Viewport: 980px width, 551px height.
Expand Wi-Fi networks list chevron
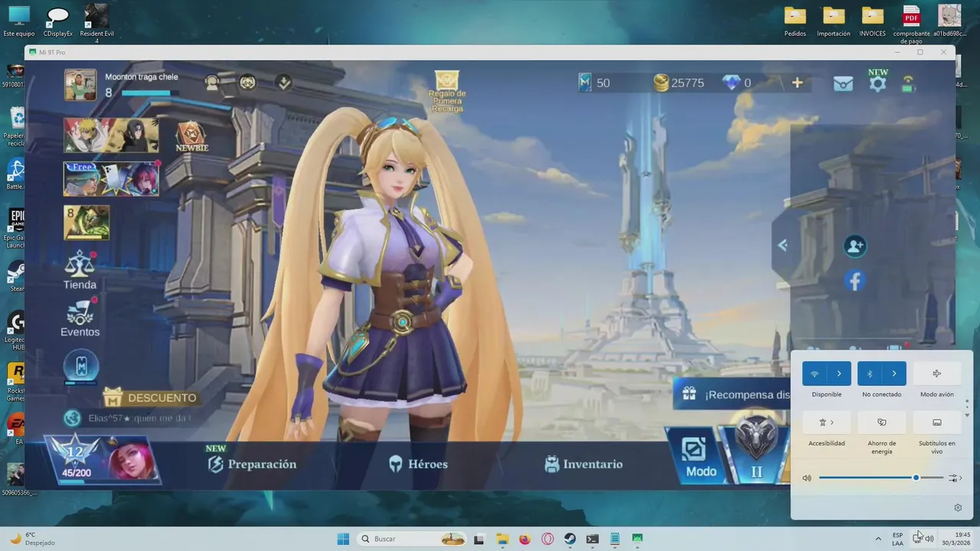pos(839,373)
